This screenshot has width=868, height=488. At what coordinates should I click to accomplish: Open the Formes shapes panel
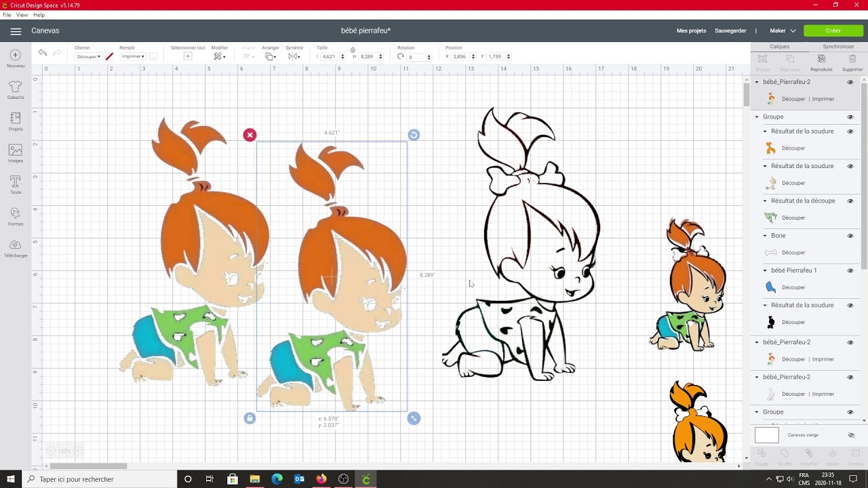click(x=16, y=217)
